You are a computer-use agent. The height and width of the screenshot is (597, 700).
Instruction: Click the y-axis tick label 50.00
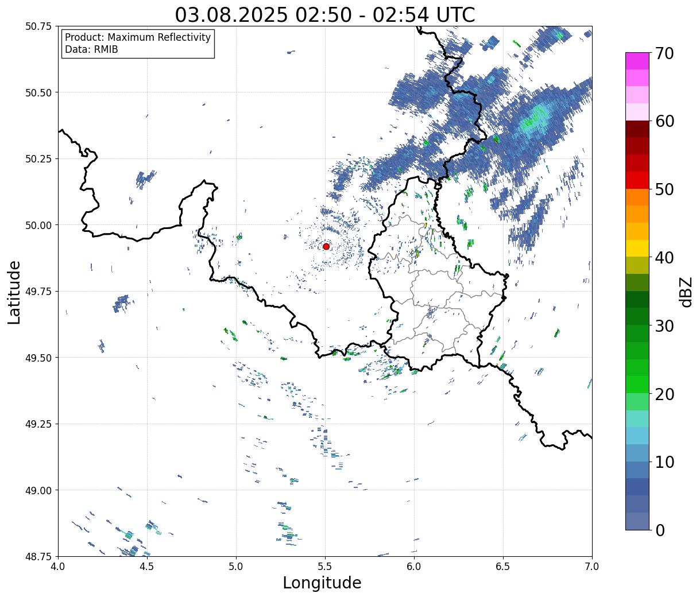coord(38,225)
